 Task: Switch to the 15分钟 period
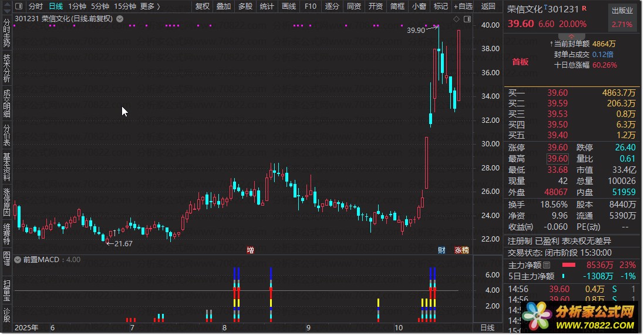[125, 6]
